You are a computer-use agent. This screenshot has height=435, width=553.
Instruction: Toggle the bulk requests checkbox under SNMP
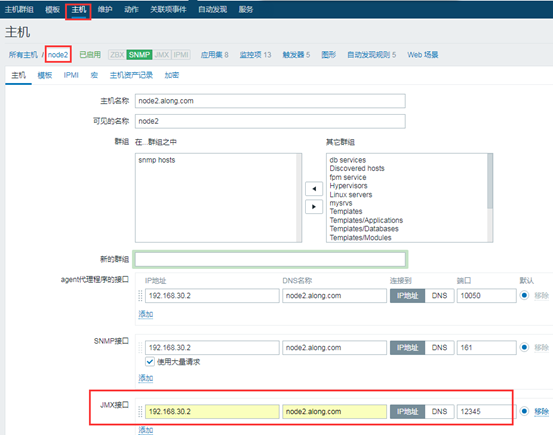click(150, 362)
